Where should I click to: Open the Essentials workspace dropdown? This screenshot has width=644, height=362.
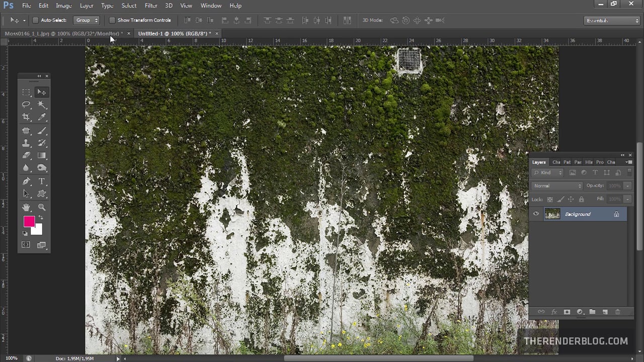(x=612, y=21)
